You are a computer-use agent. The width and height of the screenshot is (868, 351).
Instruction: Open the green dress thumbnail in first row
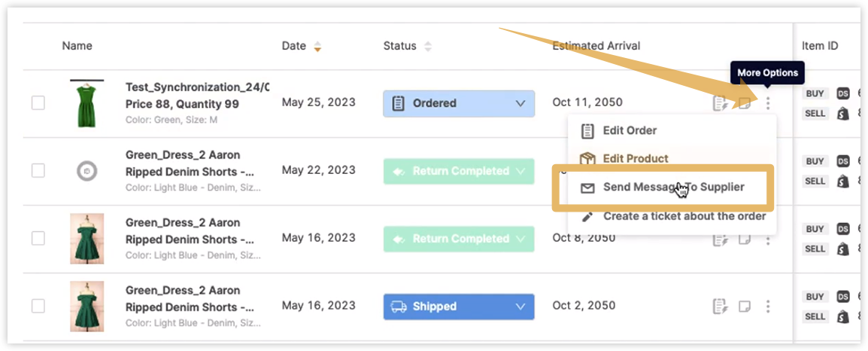point(89,103)
